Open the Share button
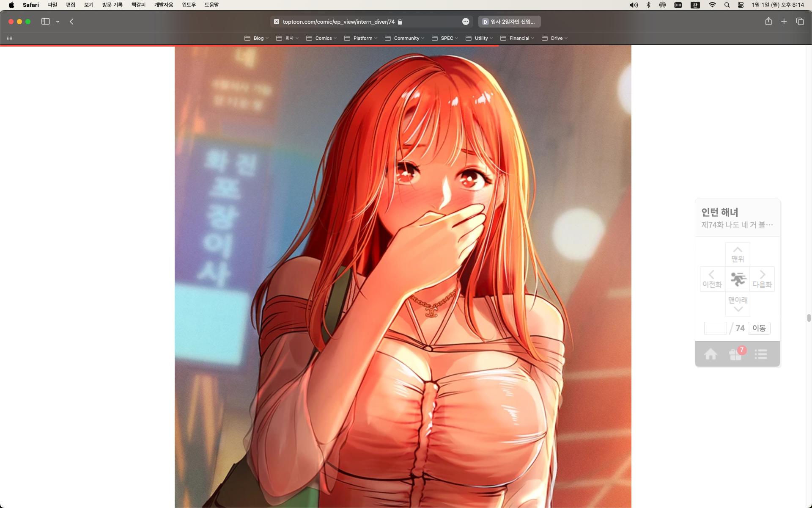 coord(768,21)
